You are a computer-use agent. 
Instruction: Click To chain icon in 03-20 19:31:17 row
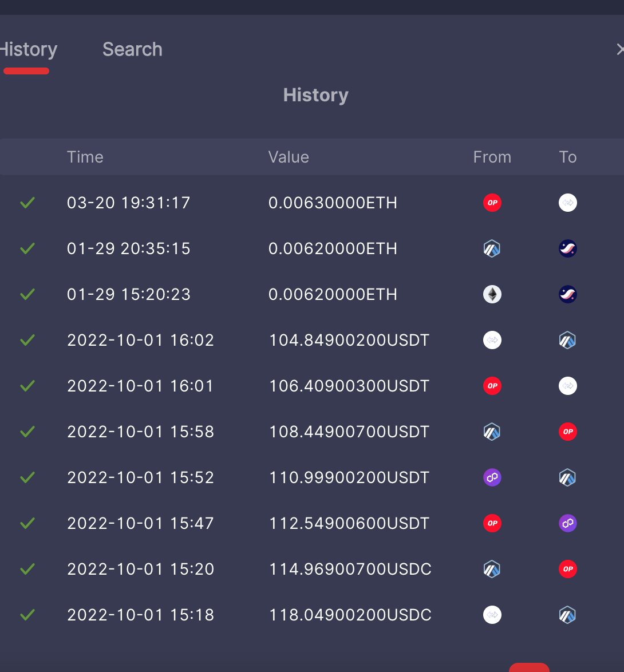click(x=567, y=203)
